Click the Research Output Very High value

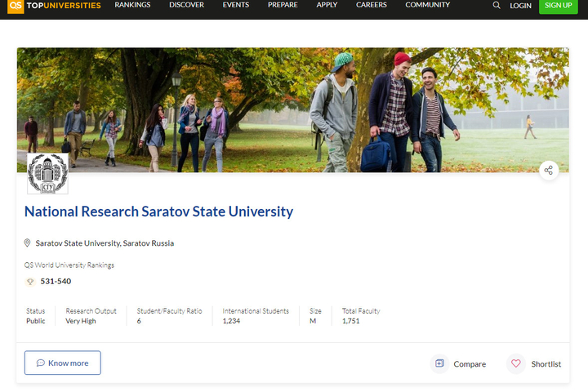tap(81, 321)
